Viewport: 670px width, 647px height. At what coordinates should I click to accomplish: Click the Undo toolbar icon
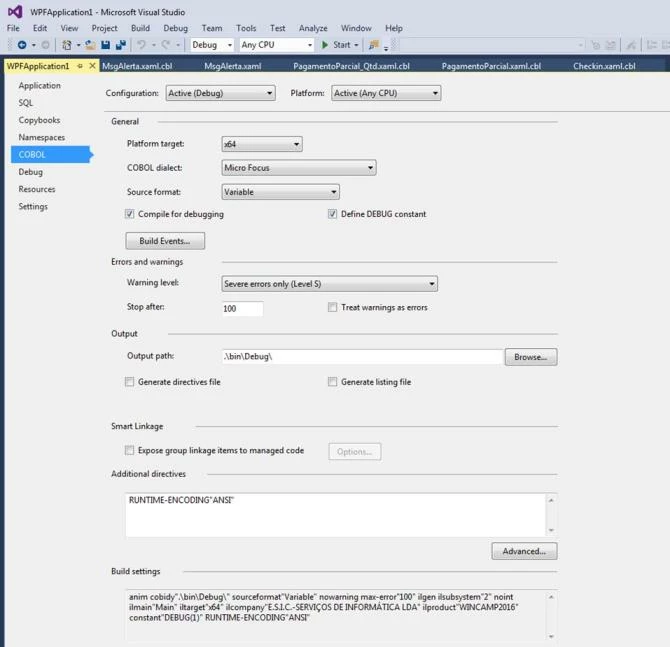[141, 45]
